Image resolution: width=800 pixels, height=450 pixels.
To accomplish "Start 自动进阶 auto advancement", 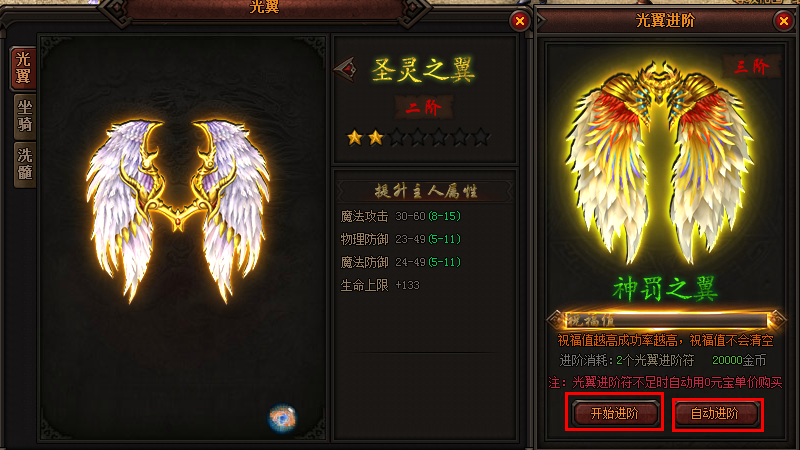I will pos(715,413).
